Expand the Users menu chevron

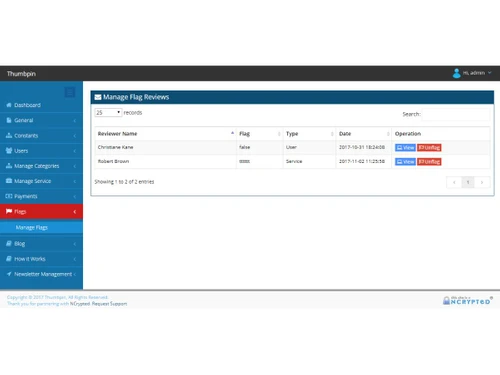pos(75,151)
